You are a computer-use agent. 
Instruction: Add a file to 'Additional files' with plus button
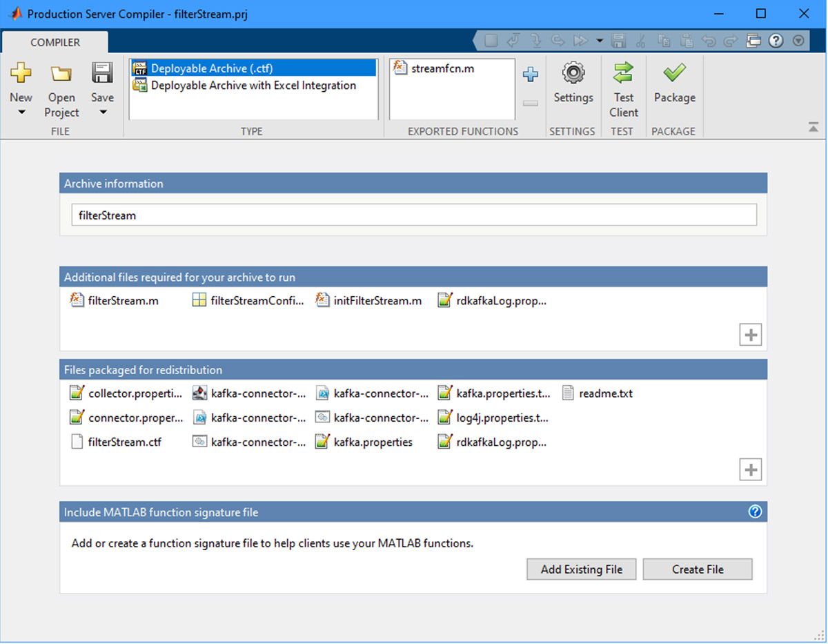[x=749, y=334]
